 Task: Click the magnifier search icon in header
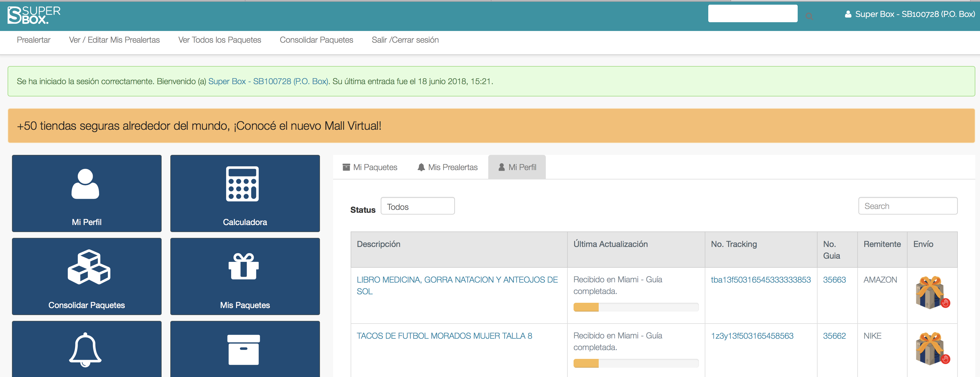click(x=809, y=16)
